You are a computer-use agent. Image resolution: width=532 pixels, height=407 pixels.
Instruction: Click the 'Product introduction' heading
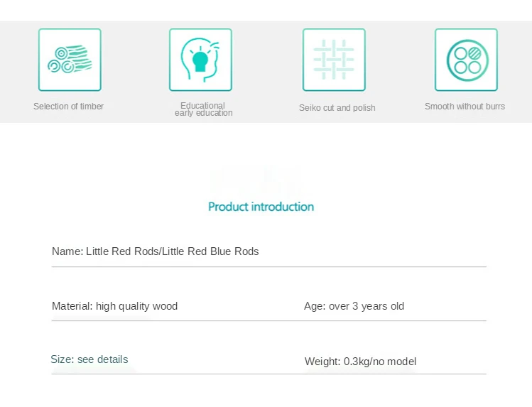coord(261,207)
